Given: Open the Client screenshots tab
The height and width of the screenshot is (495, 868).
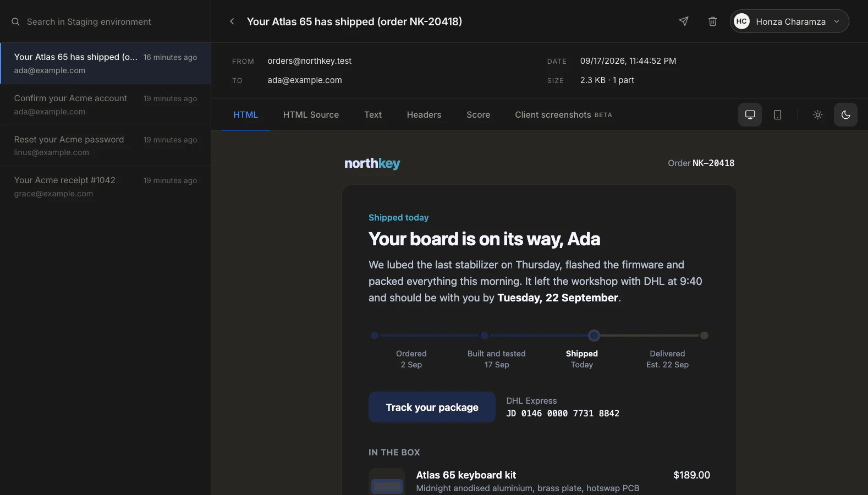Looking at the screenshot, I should pyautogui.click(x=563, y=115).
